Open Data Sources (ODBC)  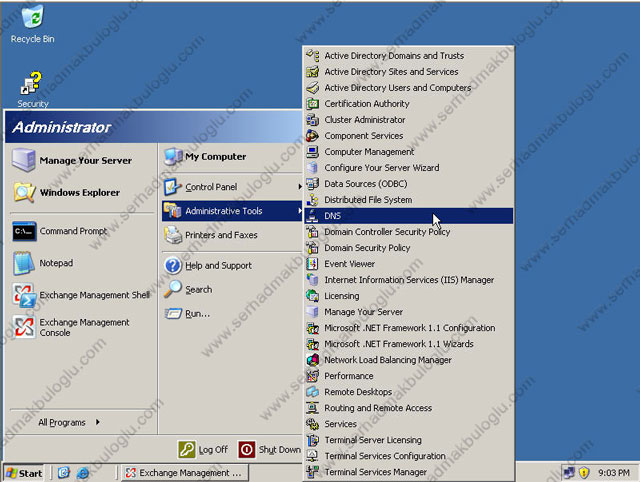pyautogui.click(x=409, y=184)
